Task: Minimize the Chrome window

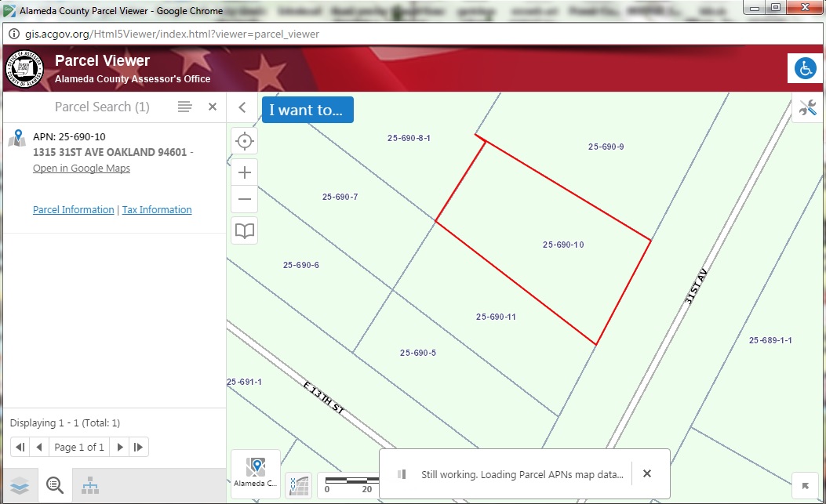Action: (755, 7)
